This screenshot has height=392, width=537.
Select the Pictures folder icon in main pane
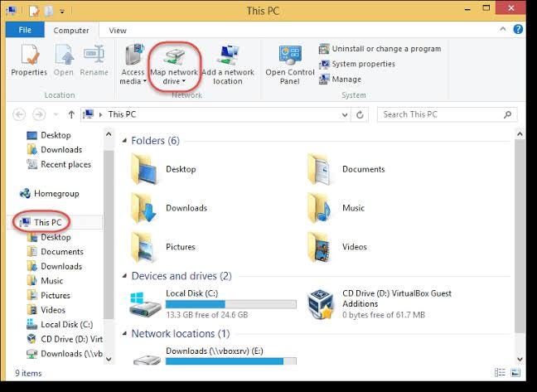pos(143,247)
